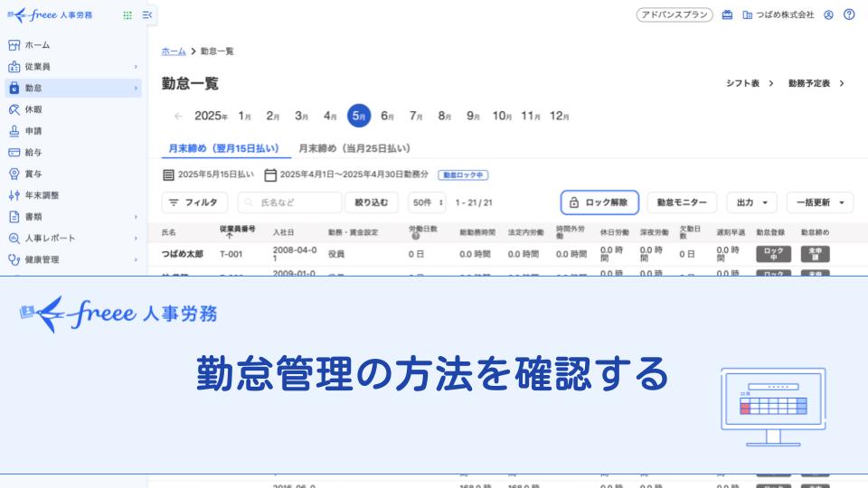The image size is (868, 488).
Task: Open the つばめ太郎 employee row
Action: [x=507, y=255]
